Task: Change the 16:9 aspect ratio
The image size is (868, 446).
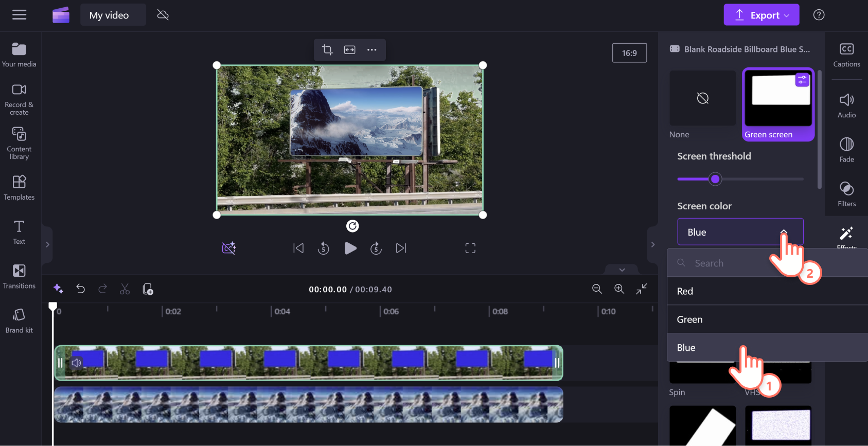Action: click(x=629, y=53)
